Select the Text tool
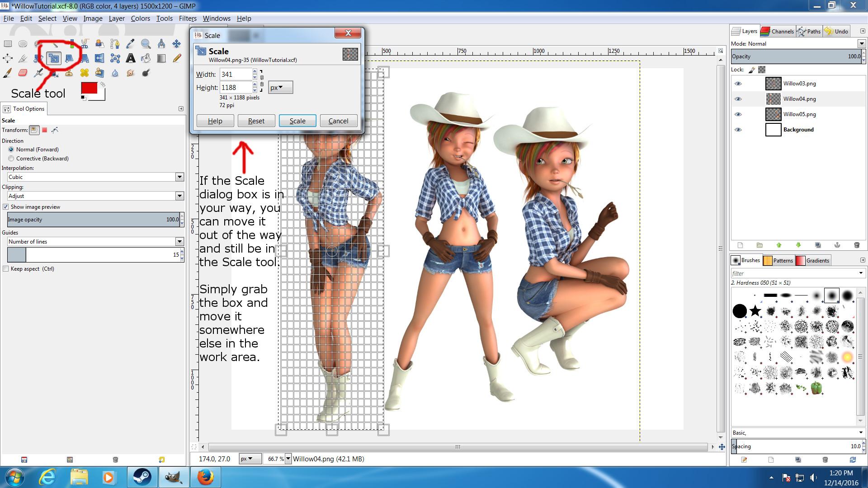The height and width of the screenshot is (488, 868). click(x=130, y=58)
